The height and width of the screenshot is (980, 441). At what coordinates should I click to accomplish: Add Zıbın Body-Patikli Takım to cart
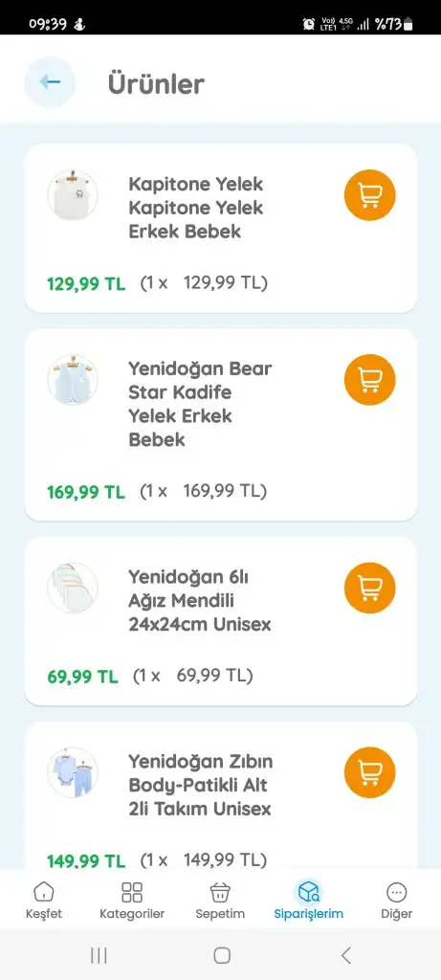[370, 772]
